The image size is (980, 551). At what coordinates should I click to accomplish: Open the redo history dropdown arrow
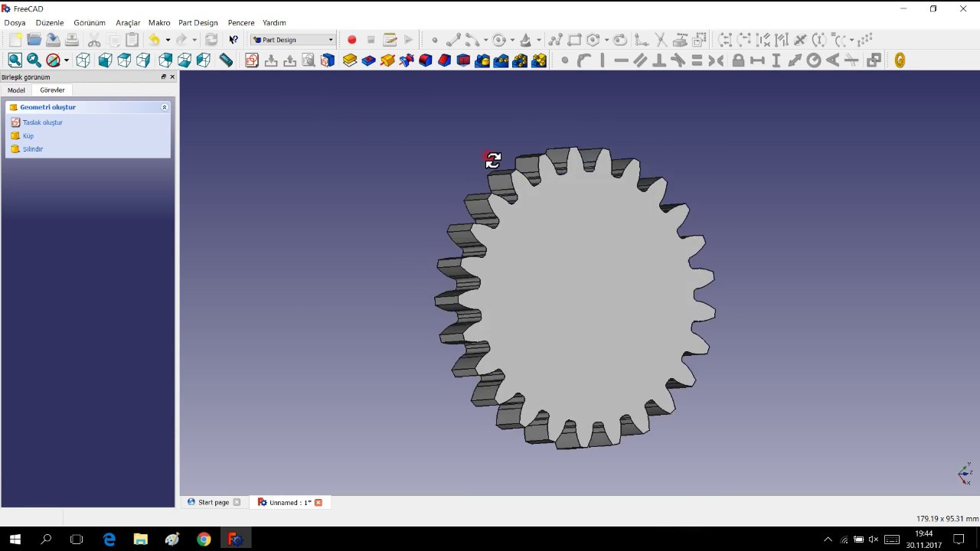click(194, 40)
